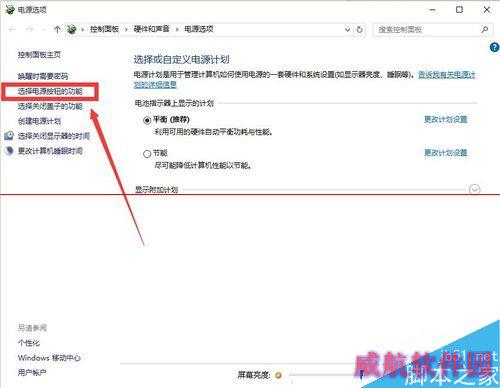500x388 pixels.
Task: Open 选择关闭盖子的功能 link
Action: [50, 106]
